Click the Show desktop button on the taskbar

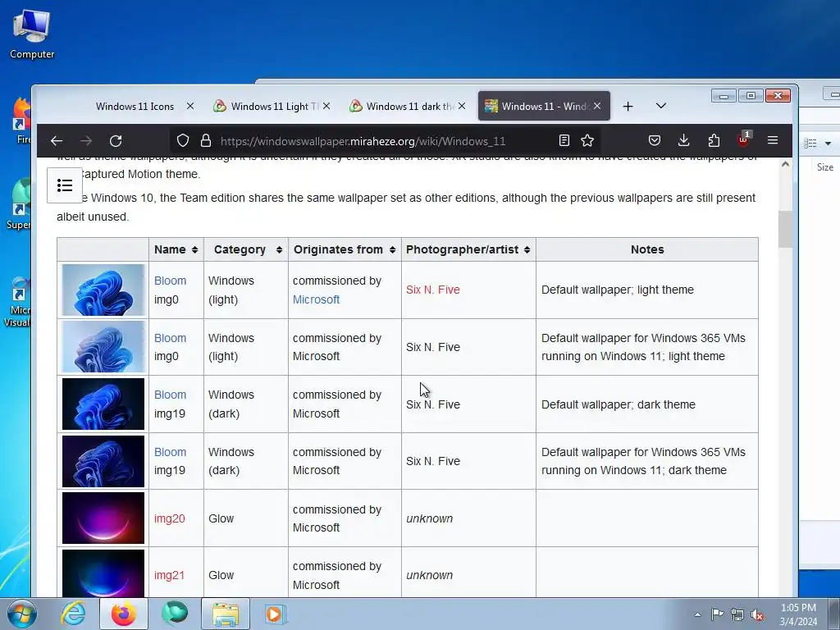click(833, 614)
